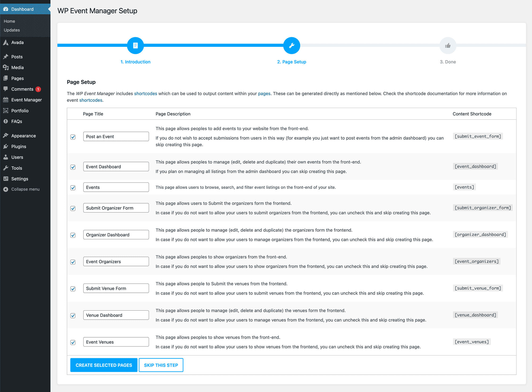Screen dimensions: 532x392
Task: Edit the Post an Event title field
Action: click(x=116, y=136)
